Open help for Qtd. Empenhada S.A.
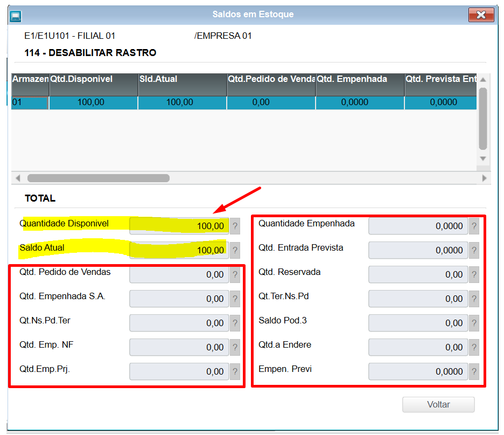Image resolution: width=504 pixels, height=435 pixels. 235,299
